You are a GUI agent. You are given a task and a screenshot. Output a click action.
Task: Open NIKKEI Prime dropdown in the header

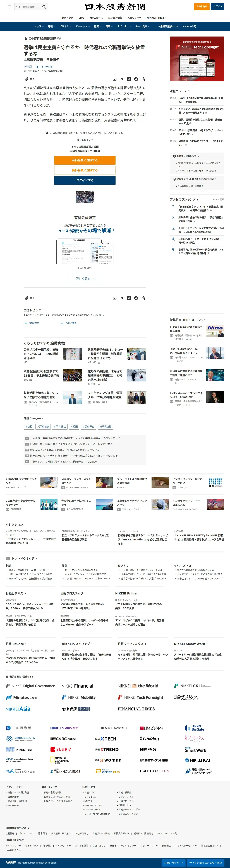(157, 18)
